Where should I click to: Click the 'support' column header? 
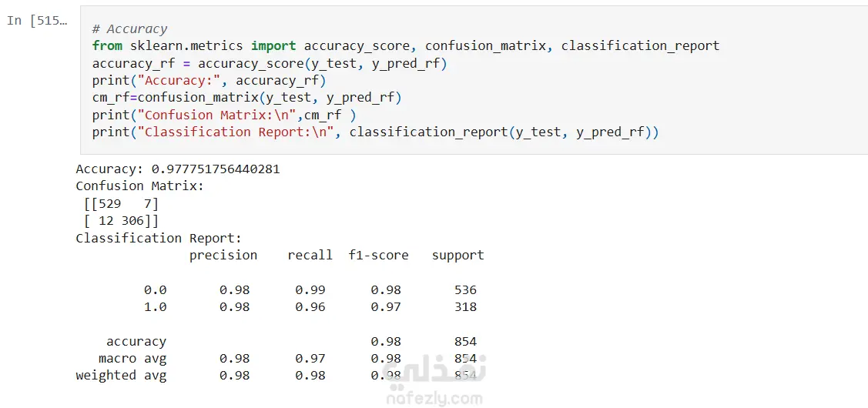pyautogui.click(x=458, y=255)
